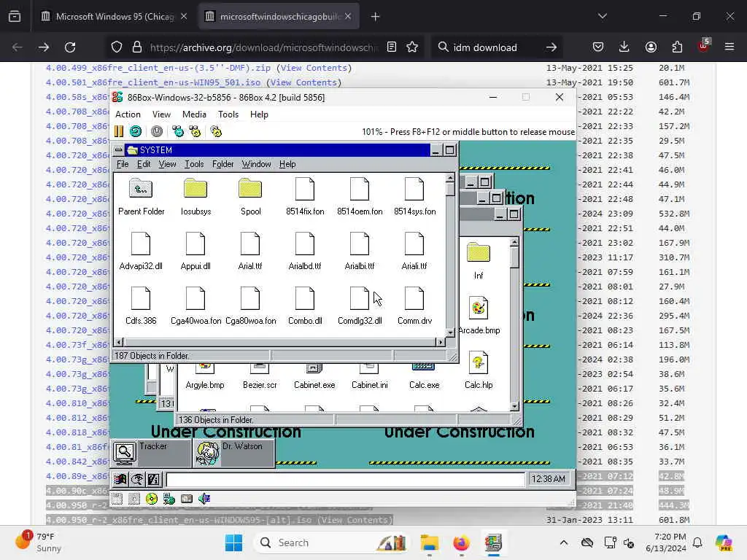Open Media menu in 86Box
This screenshot has height=560, width=747.
(194, 114)
